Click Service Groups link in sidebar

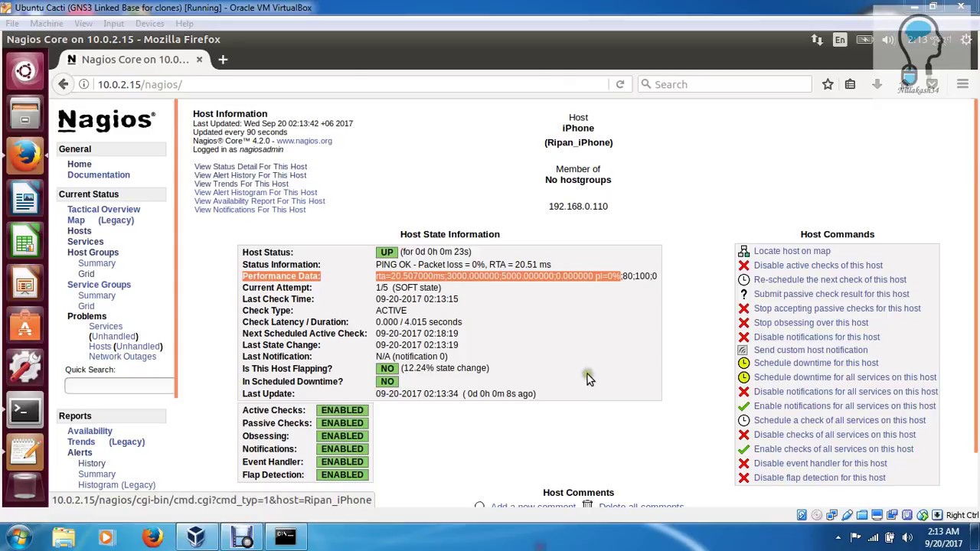click(99, 285)
